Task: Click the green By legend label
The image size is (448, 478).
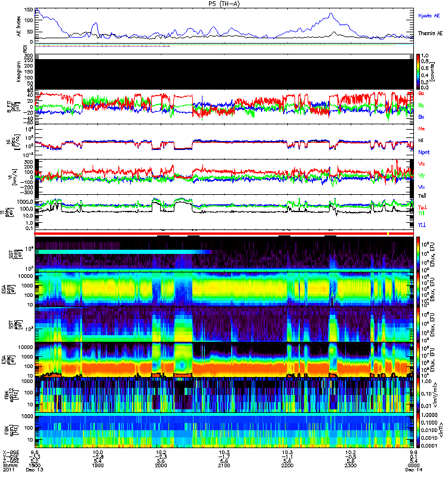Action: tap(421, 106)
